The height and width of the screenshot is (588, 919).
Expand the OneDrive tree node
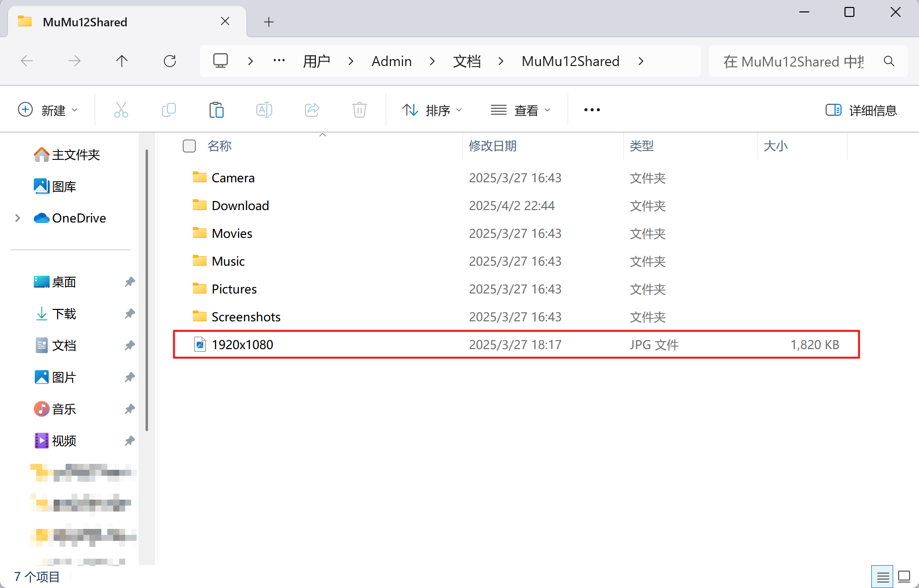[18, 218]
